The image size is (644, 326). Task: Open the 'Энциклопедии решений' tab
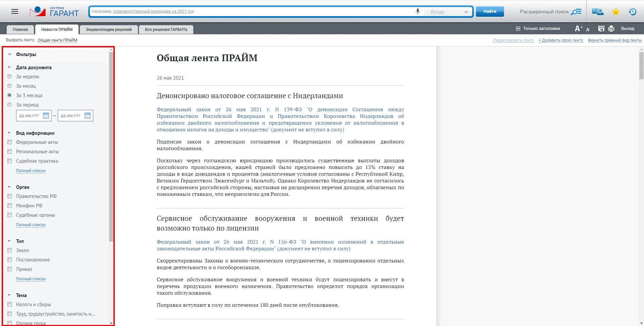[109, 30]
